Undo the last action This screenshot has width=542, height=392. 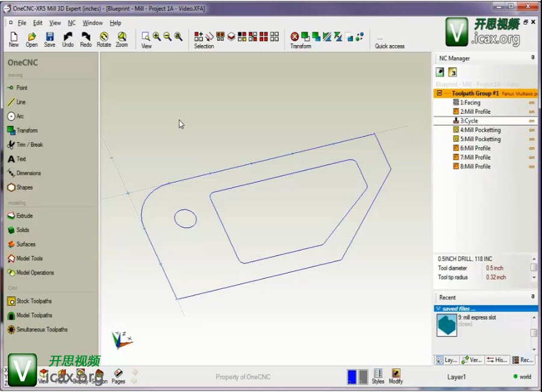click(67, 39)
